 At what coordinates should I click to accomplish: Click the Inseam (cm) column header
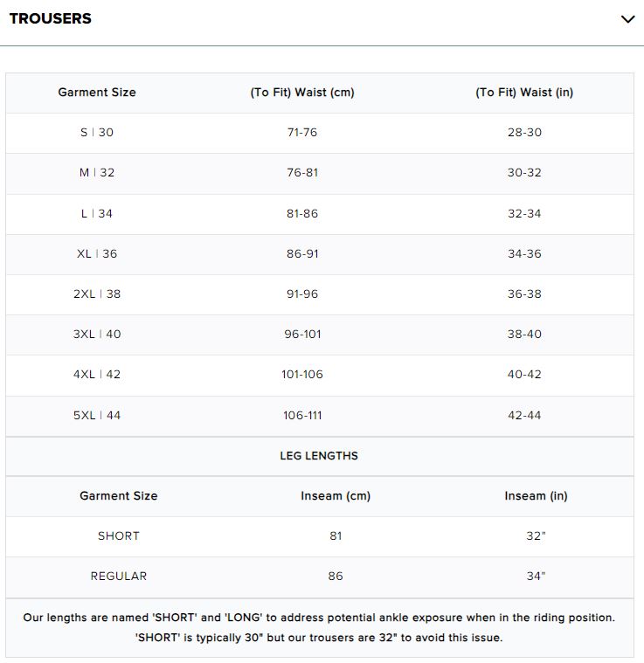[x=336, y=495]
